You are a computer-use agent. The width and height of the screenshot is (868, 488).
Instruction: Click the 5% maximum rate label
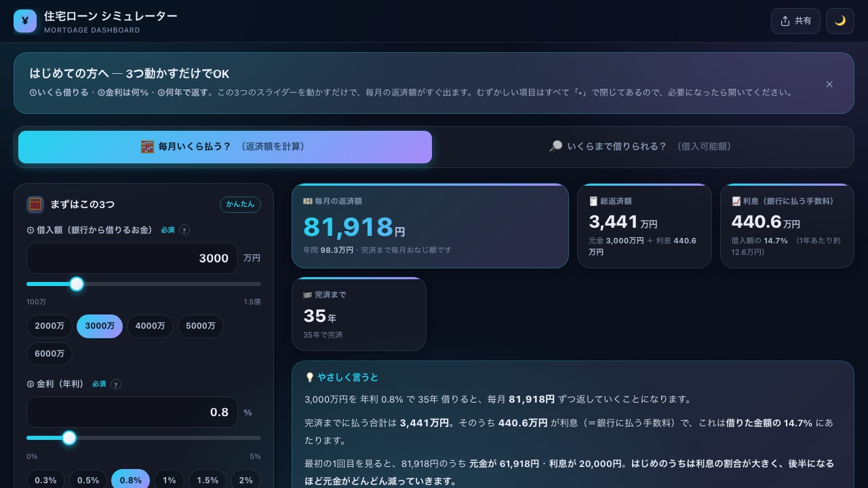[255, 456]
